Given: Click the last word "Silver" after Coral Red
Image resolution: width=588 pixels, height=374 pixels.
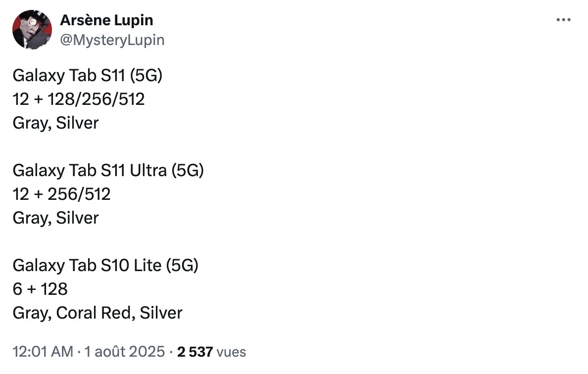Looking at the screenshot, I should (161, 313).
